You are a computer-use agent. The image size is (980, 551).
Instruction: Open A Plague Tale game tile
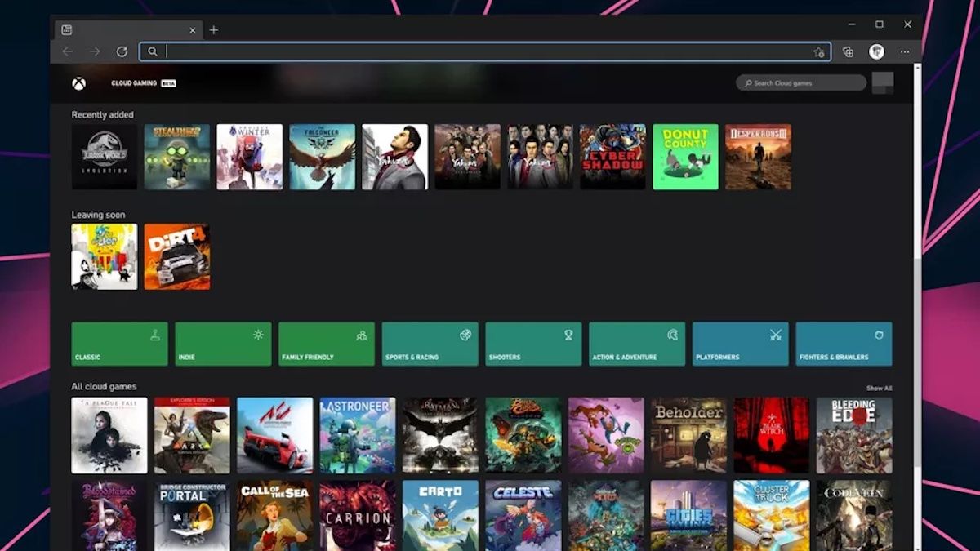(x=109, y=435)
